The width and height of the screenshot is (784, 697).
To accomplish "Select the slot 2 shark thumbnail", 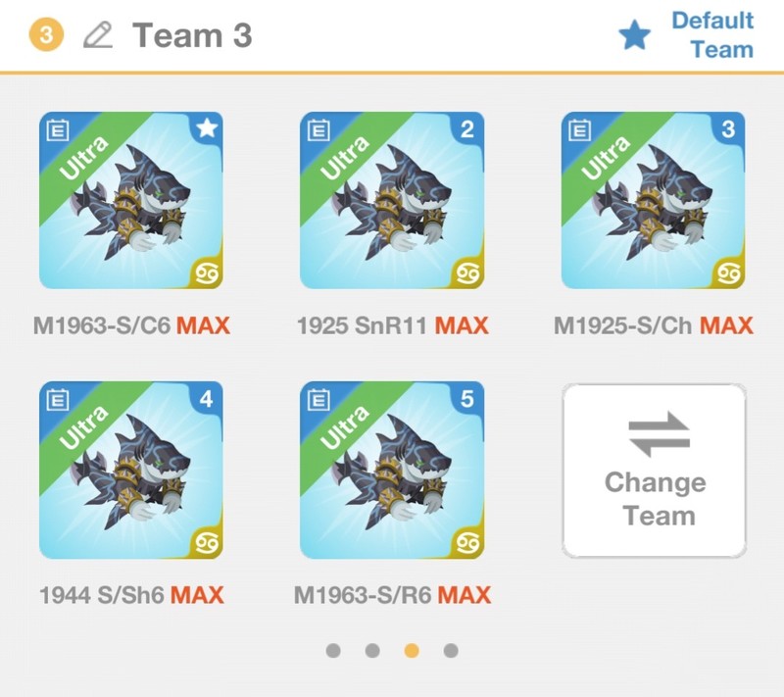I will (x=392, y=200).
